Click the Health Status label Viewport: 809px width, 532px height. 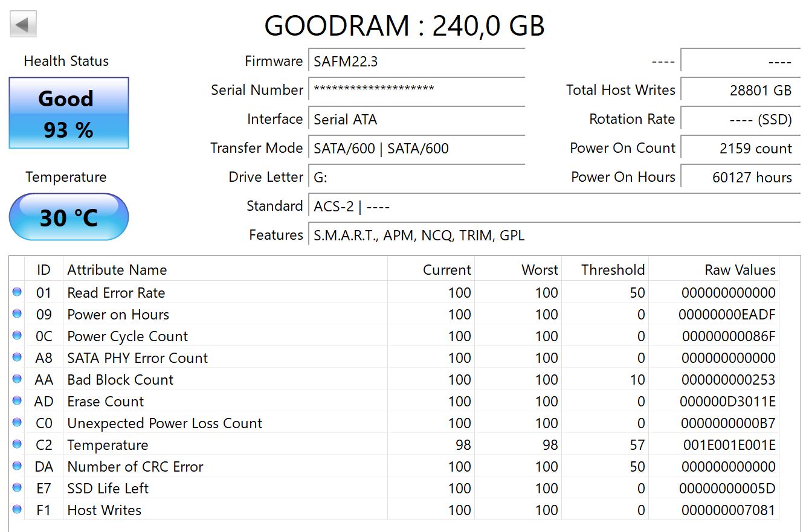click(x=66, y=61)
